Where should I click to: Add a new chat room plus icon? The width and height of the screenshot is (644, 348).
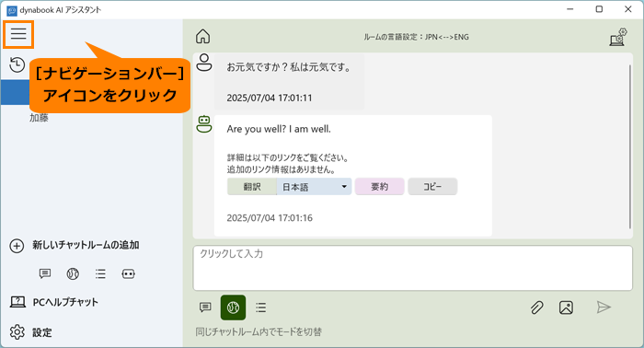(17, 246)
